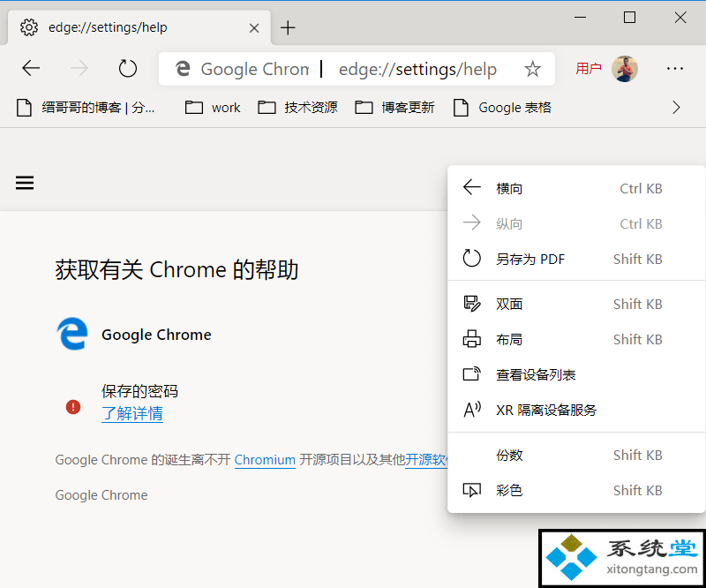Select the greyed 纵向 menu entry

click(x=576, y=223)
